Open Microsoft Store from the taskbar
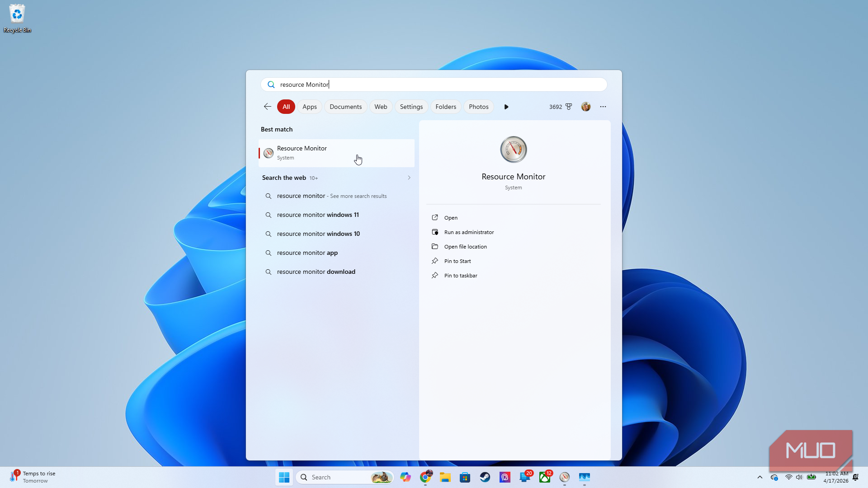Viewport: 868px width, 488px height. [465, 477]
